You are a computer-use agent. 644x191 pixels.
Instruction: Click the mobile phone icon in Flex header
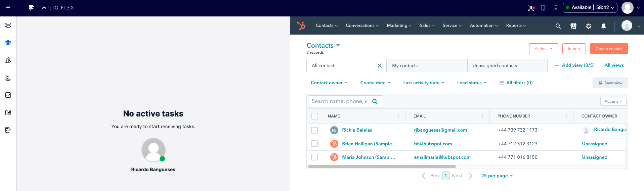543,8
